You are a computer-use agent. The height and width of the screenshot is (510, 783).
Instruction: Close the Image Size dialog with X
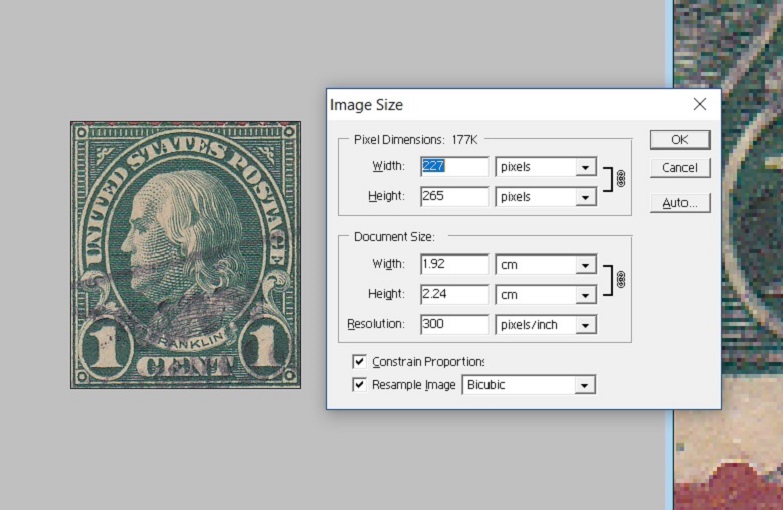click(x=700, y=104)
